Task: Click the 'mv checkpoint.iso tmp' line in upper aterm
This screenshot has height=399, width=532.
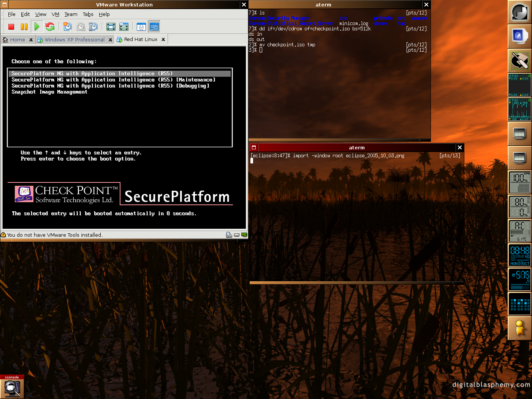Action: tap(288, 45)
